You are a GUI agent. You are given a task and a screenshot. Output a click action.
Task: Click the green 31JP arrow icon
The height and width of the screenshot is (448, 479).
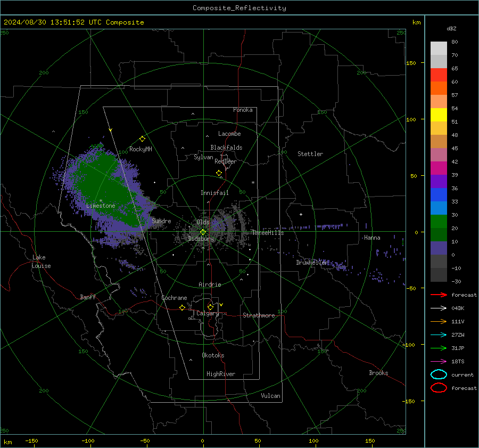(439, 348)
